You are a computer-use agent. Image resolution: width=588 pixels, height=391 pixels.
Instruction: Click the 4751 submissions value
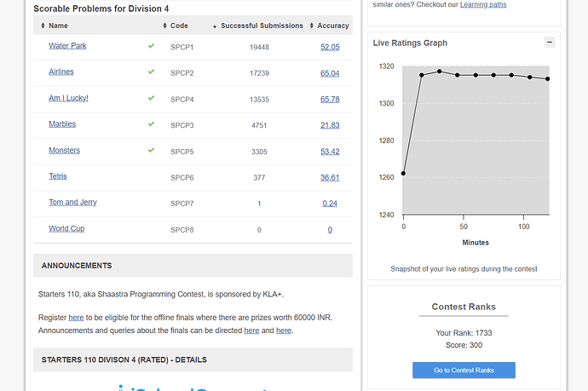(x=259, y=125)
